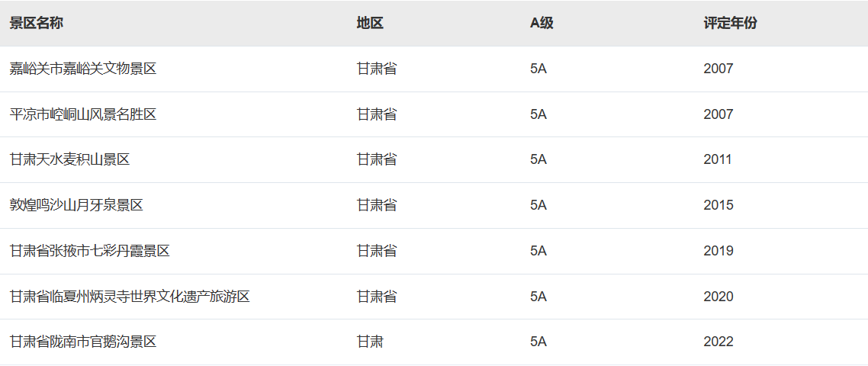868x366 pixels.
Task: Click the year 2011 cell
Action: point(718,159)
